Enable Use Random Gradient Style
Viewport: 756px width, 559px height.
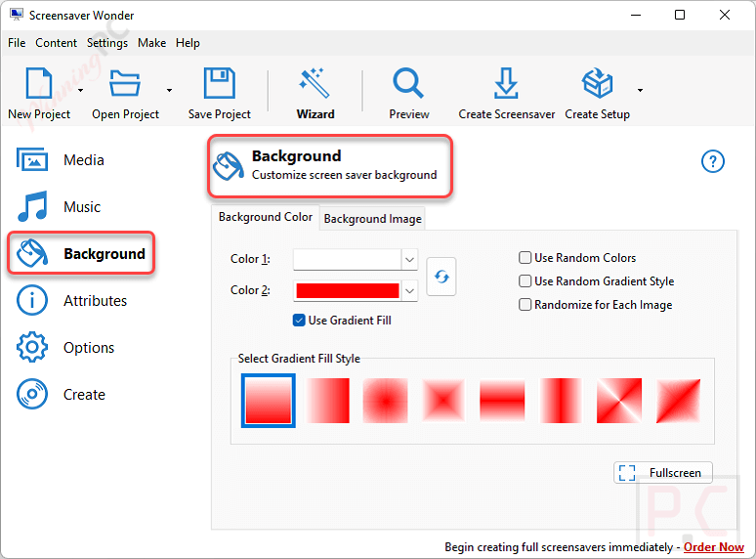coord(525,280)
